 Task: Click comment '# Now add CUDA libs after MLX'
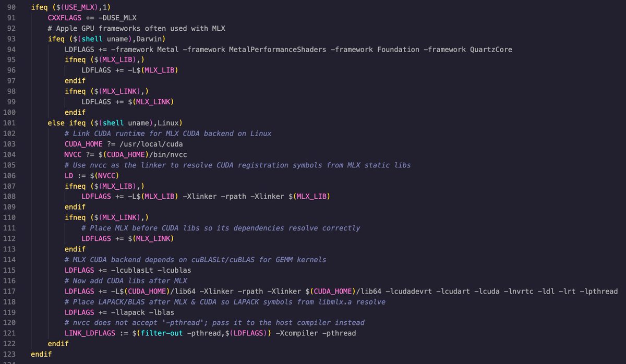point(126,281)
